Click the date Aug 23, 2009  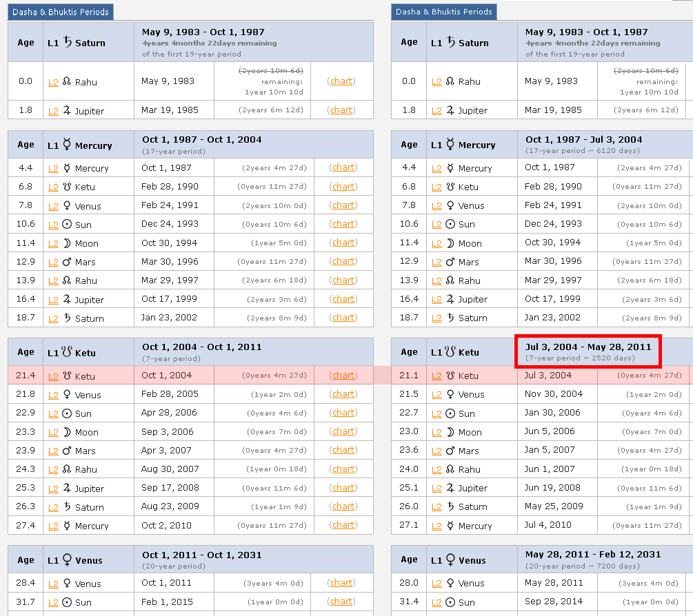click(170, 506)
